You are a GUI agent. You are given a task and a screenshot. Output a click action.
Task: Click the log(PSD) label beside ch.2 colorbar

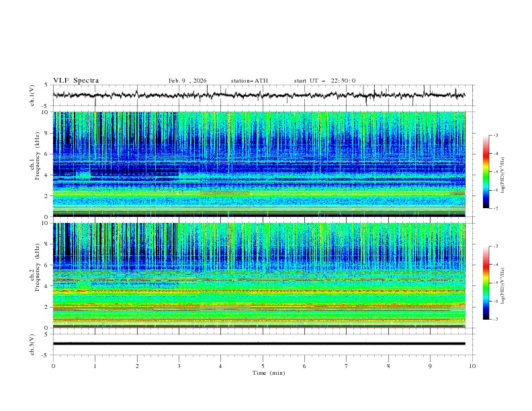tap(502, 285)
